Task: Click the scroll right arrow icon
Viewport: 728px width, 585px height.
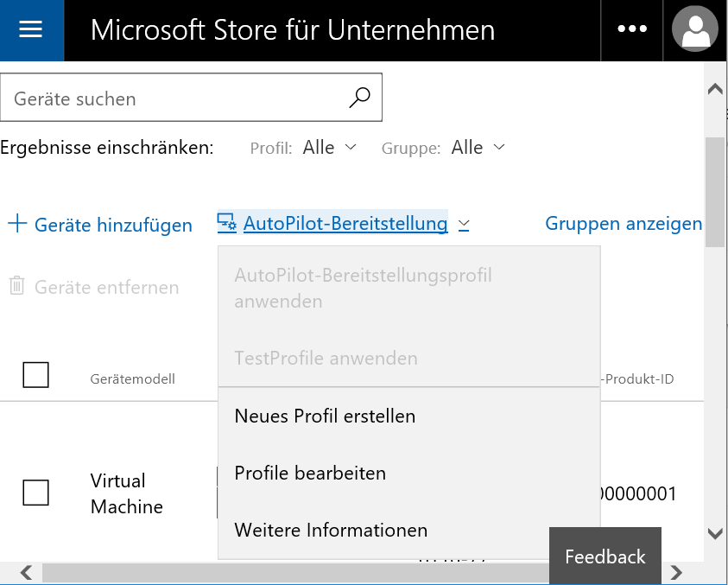Action: pyautogui.click(x=676, y=572)
